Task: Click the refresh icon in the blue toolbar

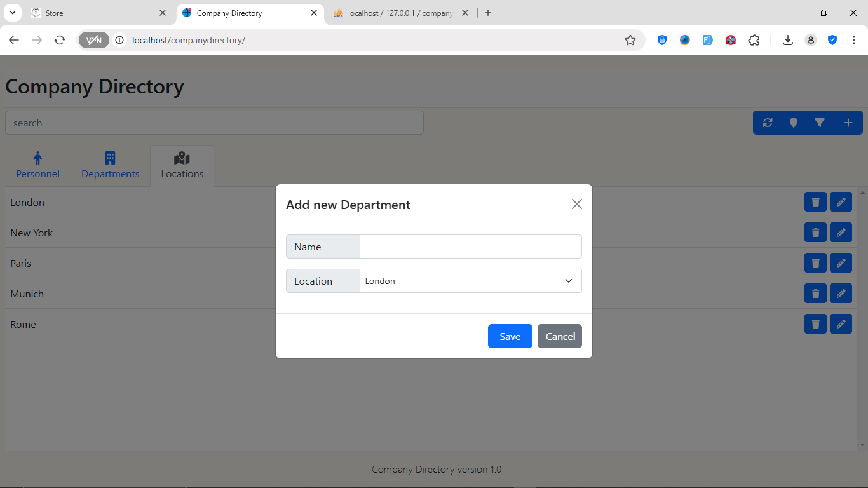Action: (x=768, y=123)
